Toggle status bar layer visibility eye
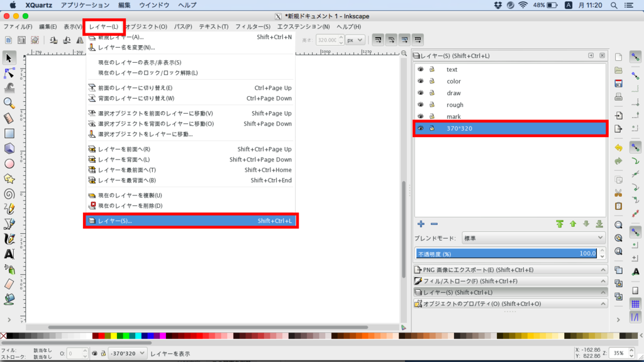Screen dimensions: 644x362 95,353
